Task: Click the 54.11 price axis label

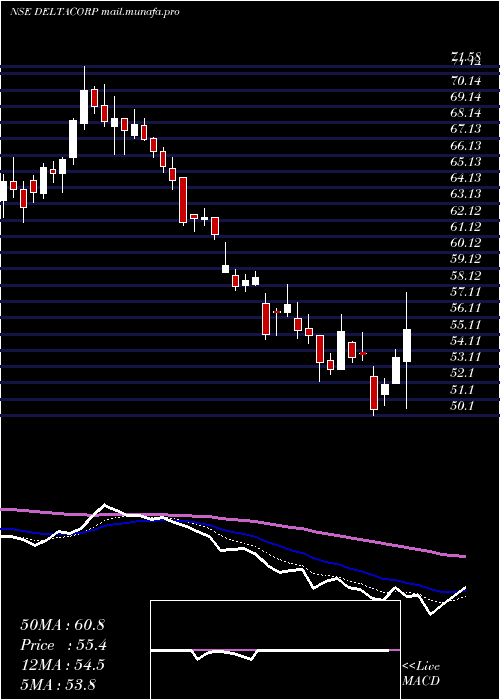Action: click(466, 341)
